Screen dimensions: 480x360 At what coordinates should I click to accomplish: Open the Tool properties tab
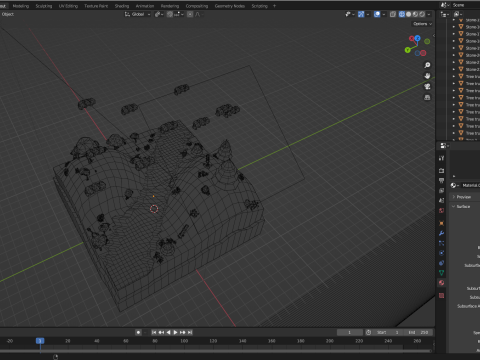pyautogui.click(x=441, y=158)
